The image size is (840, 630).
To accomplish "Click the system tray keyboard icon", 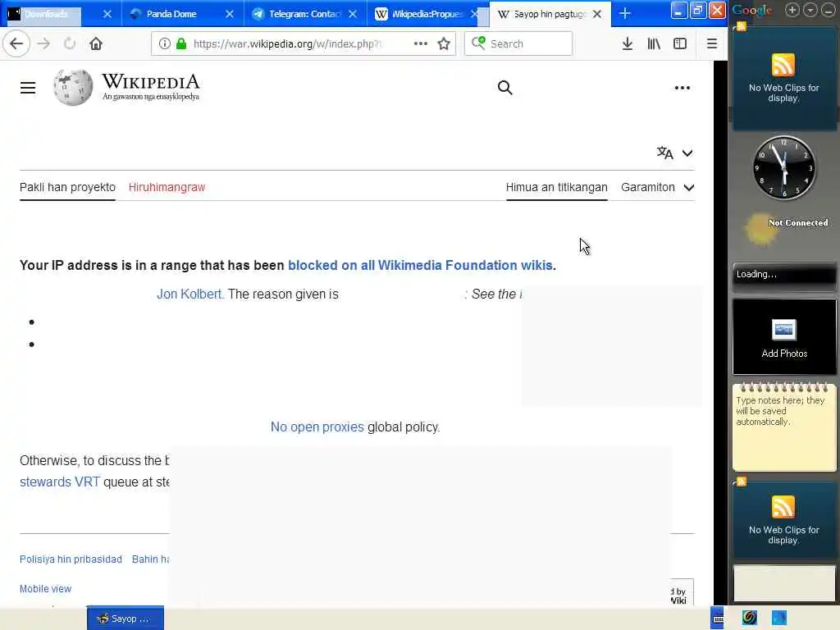I will point(718,619).
